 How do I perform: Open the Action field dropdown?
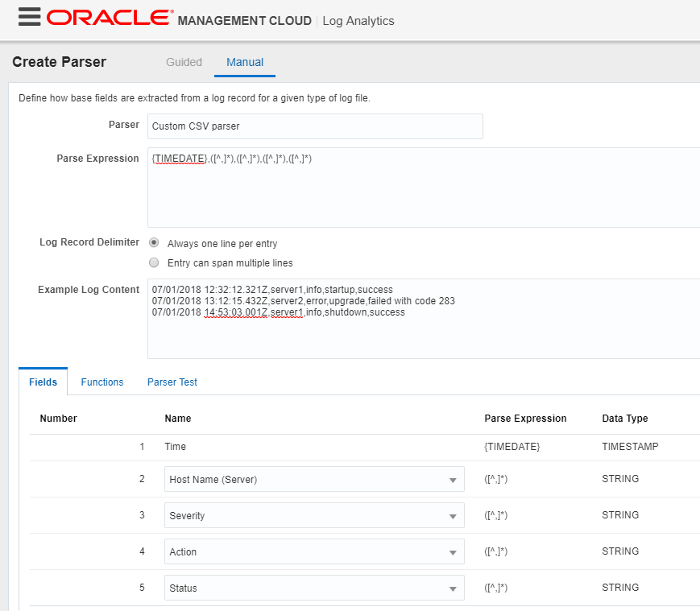click(x=314, y=551)
